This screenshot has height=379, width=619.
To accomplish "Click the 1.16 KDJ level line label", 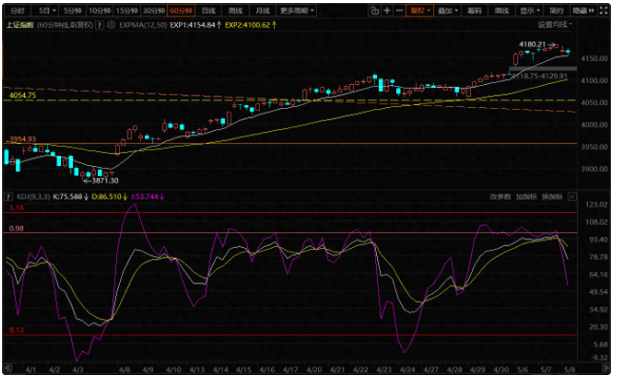I will [x=16, y=208].
